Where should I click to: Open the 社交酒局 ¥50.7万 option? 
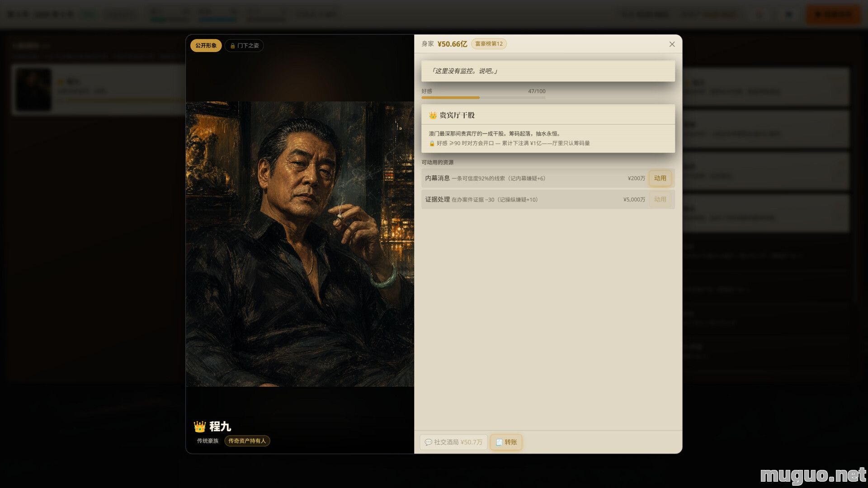[453, 442]
